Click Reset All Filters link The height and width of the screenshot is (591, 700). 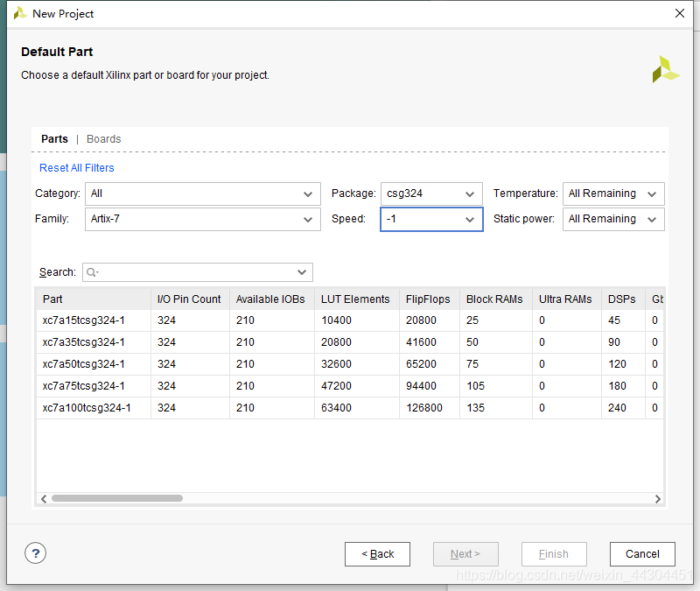click(x=77, y=168)
